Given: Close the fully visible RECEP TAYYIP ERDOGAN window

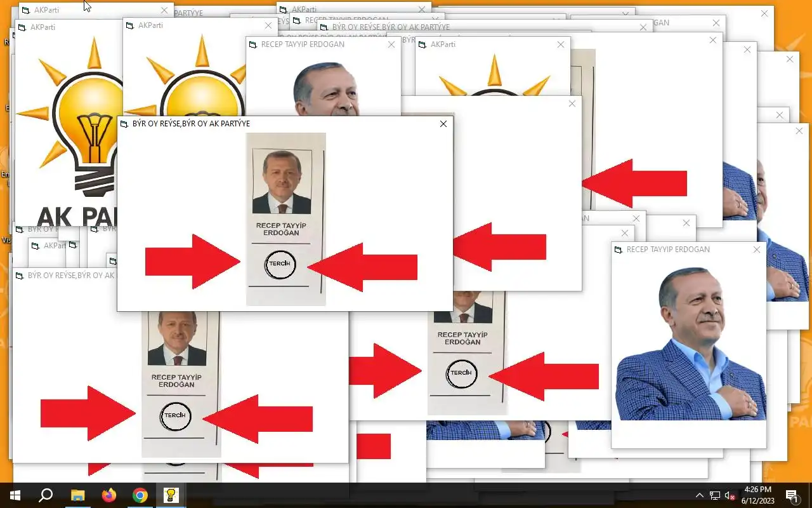Looking at the screenshot, I should pos(756,250).
